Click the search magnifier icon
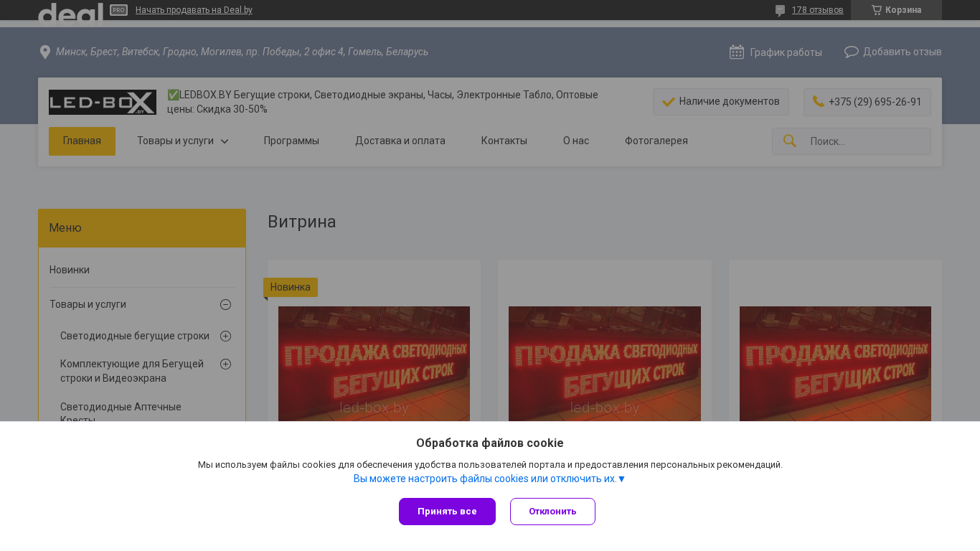The width and height of the screenshot is (980, 551). [x=790, y=141]
